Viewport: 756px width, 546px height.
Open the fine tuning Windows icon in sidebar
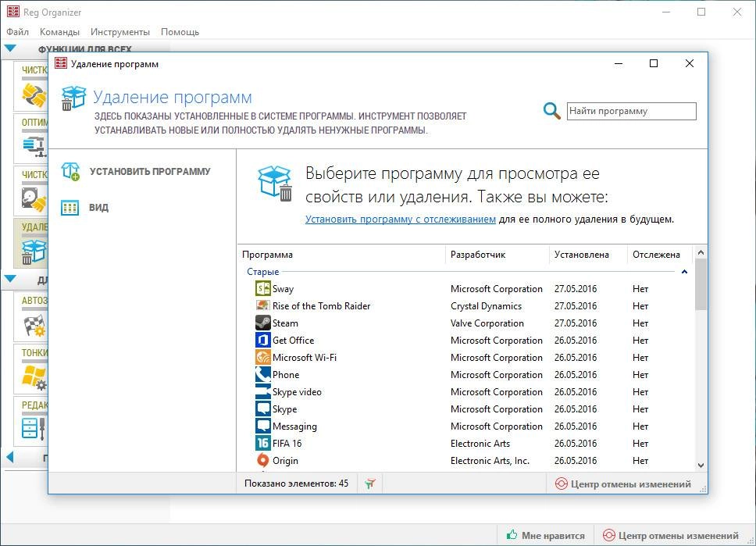pos(34,377)
